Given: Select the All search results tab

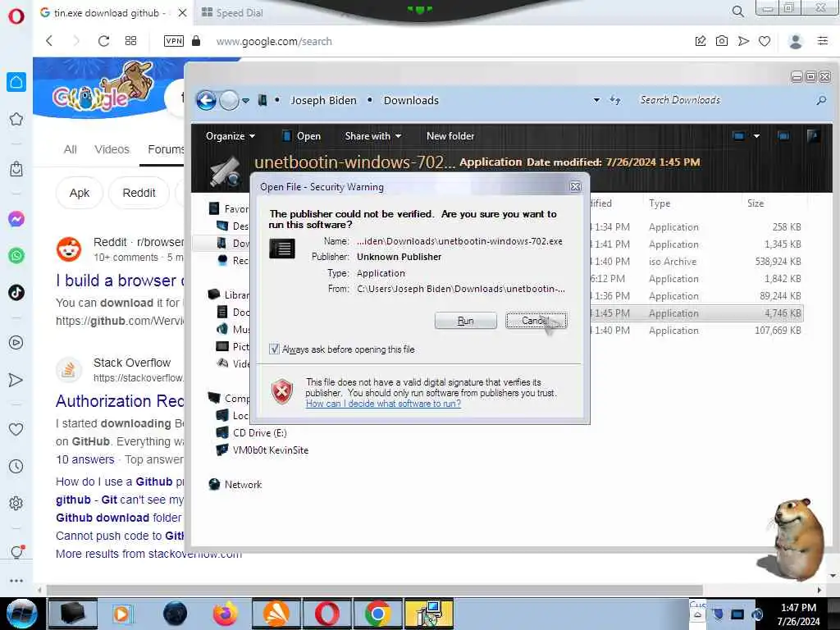Looking at the screenshot, I should tap(71, 149).
